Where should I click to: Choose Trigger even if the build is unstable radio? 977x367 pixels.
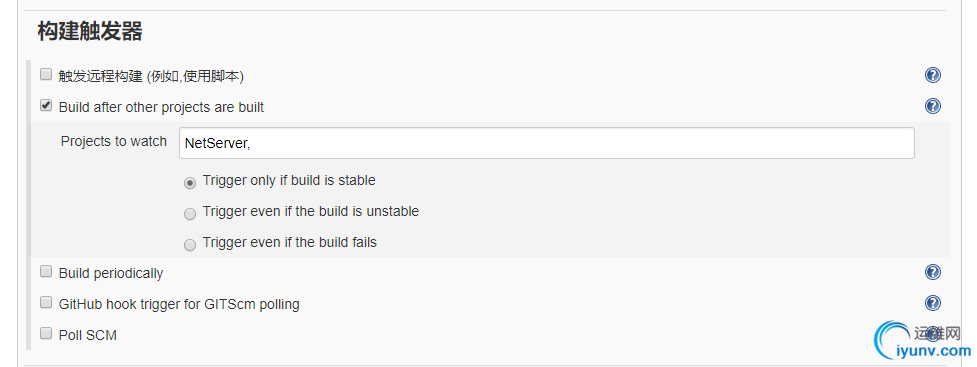point(190,214)
